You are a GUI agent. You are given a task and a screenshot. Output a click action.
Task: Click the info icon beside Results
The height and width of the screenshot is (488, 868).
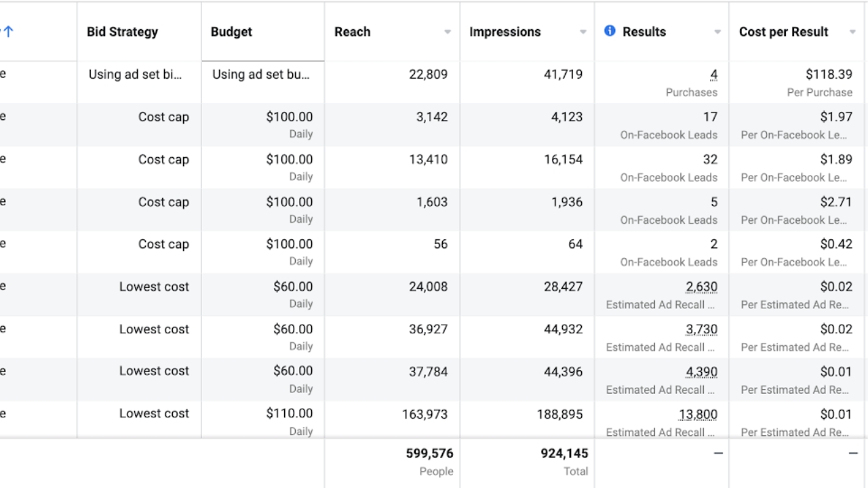(x=610, y=31)
